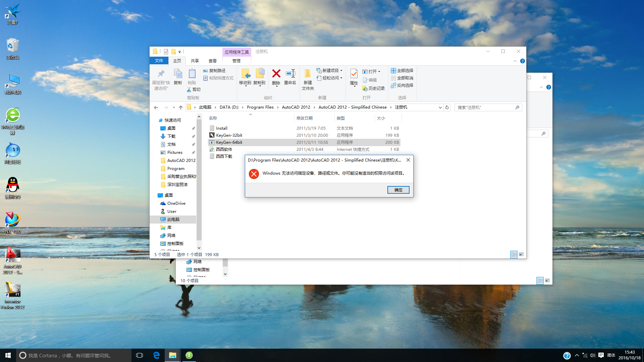644x362 pixels.
Task: Switch to the Manage (管理) ribbon tab
Action: [x=236, y=61]
